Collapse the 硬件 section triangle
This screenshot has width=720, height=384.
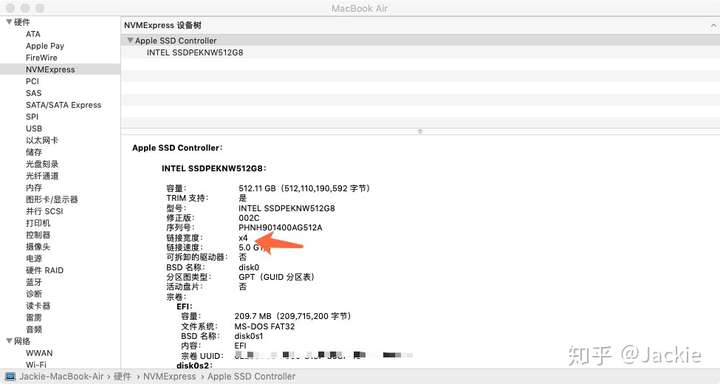[x=9, y=22]
